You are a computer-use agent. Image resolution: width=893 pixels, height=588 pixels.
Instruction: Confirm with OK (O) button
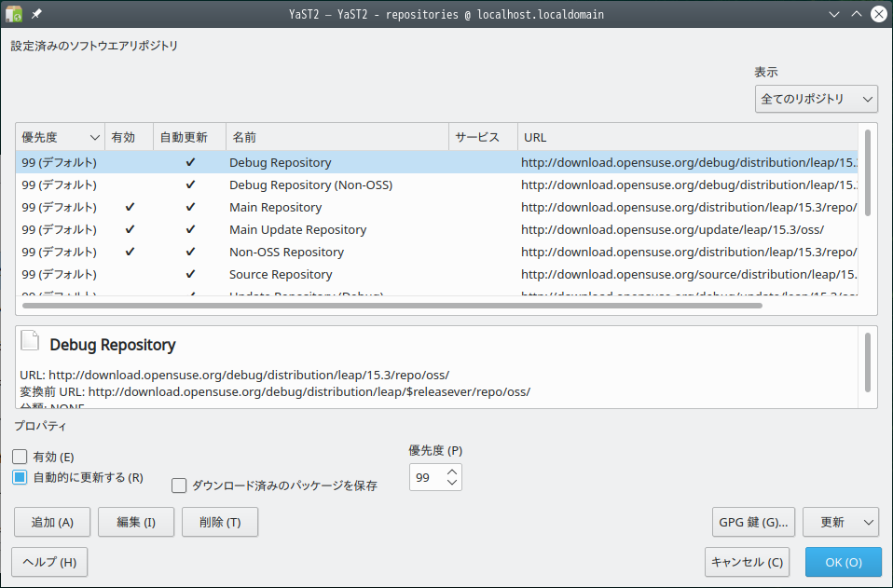pyautogui.click(x=844, y=562)
